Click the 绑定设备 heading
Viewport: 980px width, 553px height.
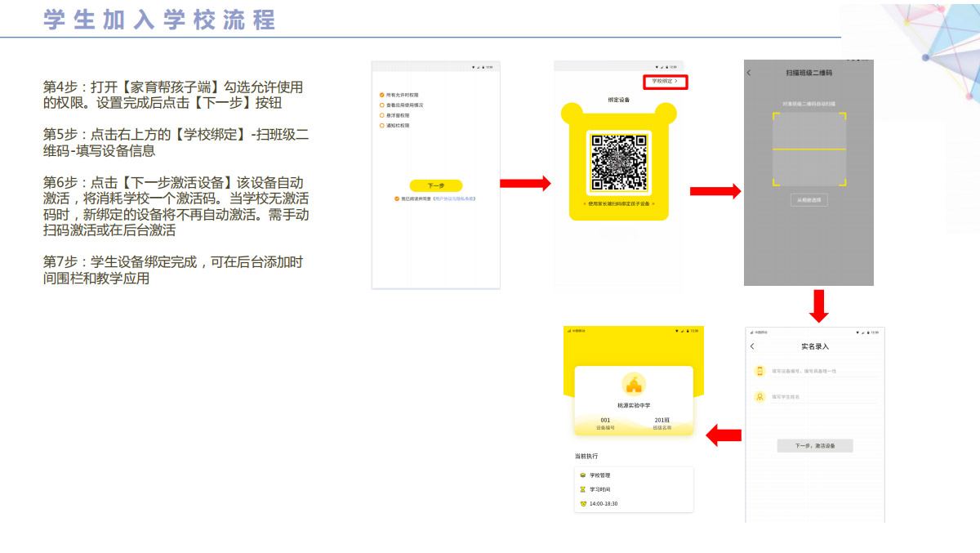[619, 100]
